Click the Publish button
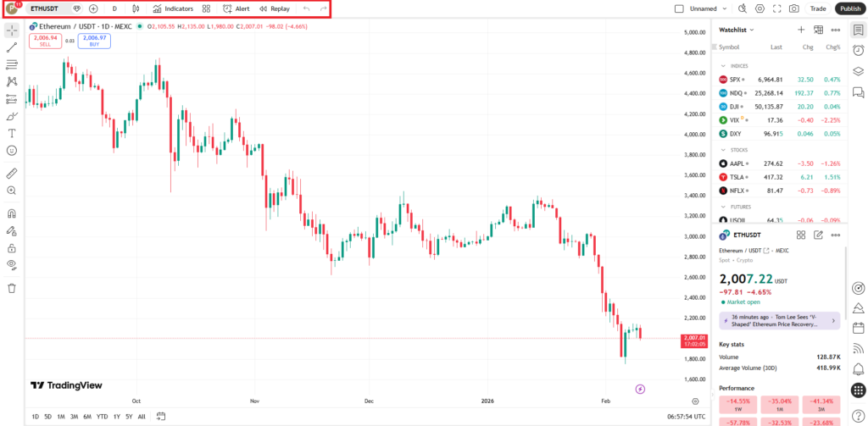 849,8
